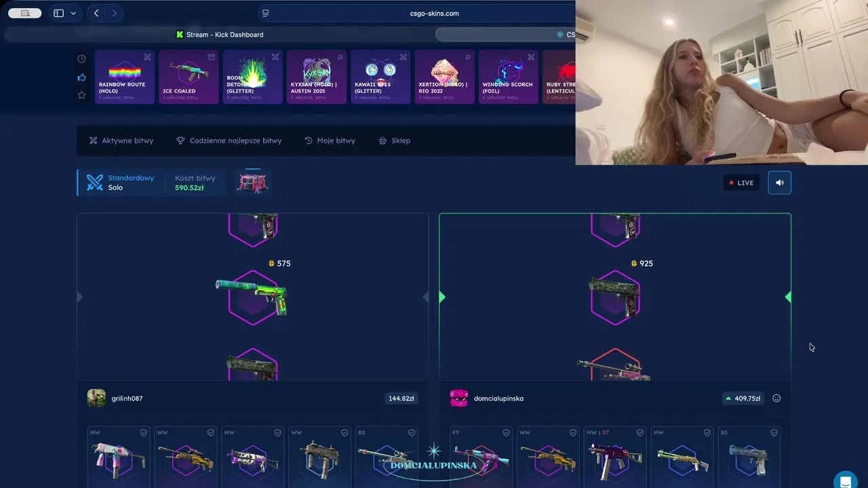The image size is (868, 488).
Task: Click the Safari forward arrow
Action: coord(114,13)
